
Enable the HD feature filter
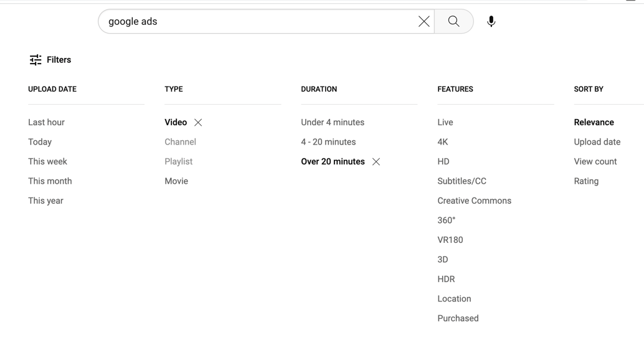(x=443, y=161)
